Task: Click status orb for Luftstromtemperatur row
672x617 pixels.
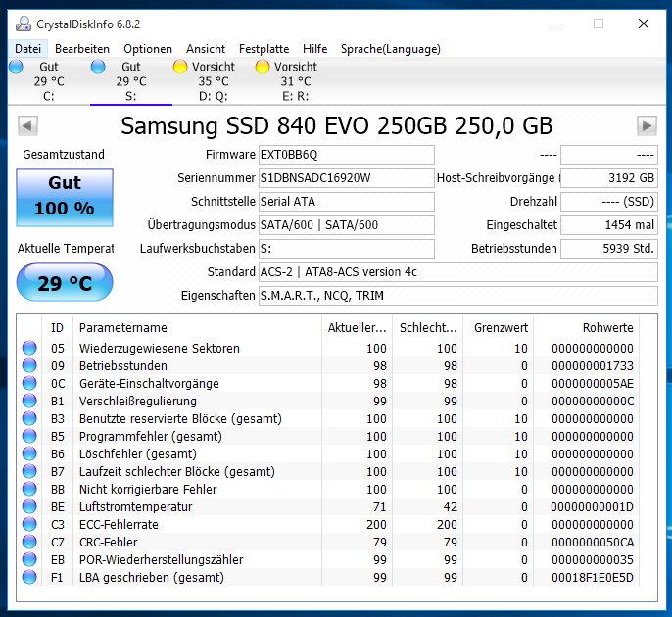Action: click(x=29, y=506)
